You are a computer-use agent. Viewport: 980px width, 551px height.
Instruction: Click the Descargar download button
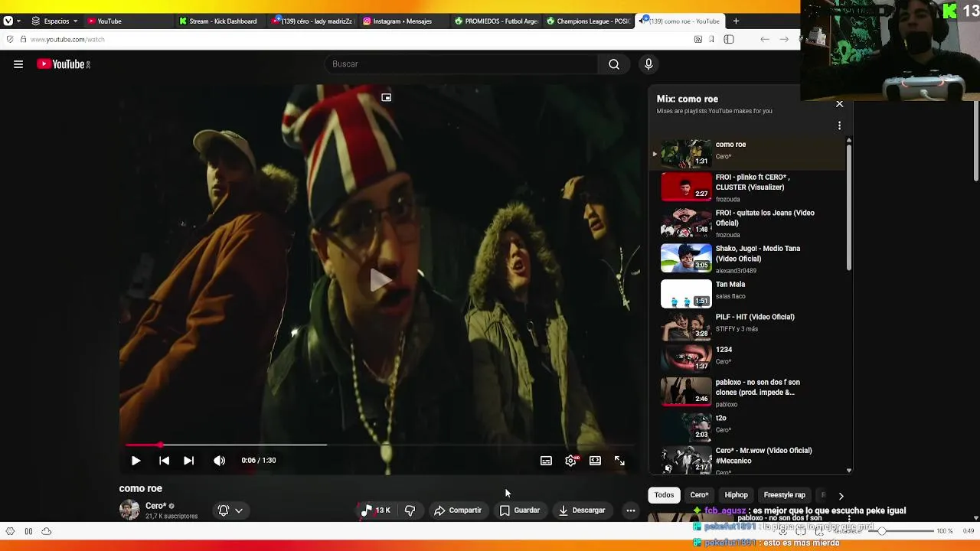582,510
